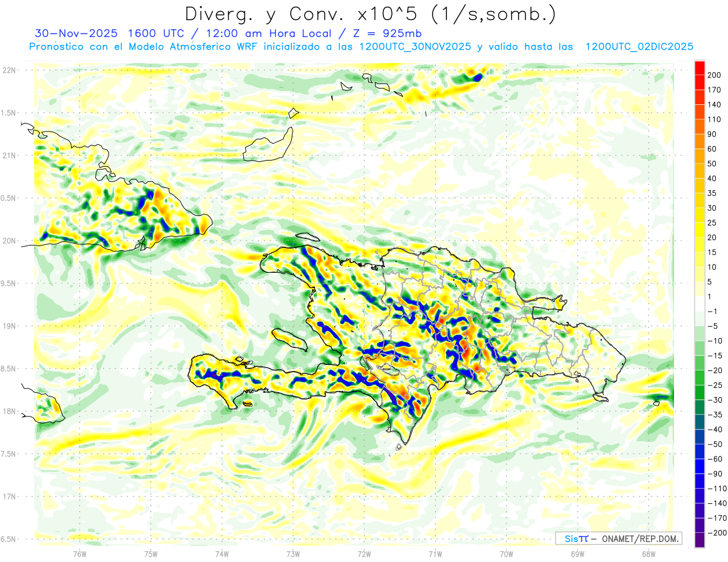
Task: Click the -30 colorbar value
Action: click(716, 400)
